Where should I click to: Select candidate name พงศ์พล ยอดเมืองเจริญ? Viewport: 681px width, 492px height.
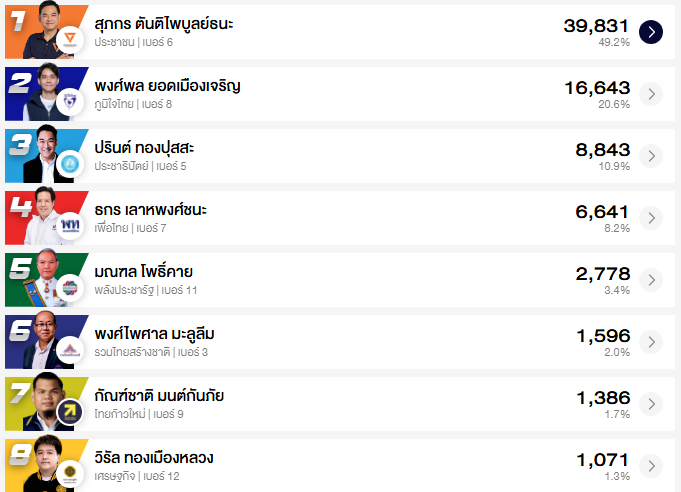pos(166,86)
